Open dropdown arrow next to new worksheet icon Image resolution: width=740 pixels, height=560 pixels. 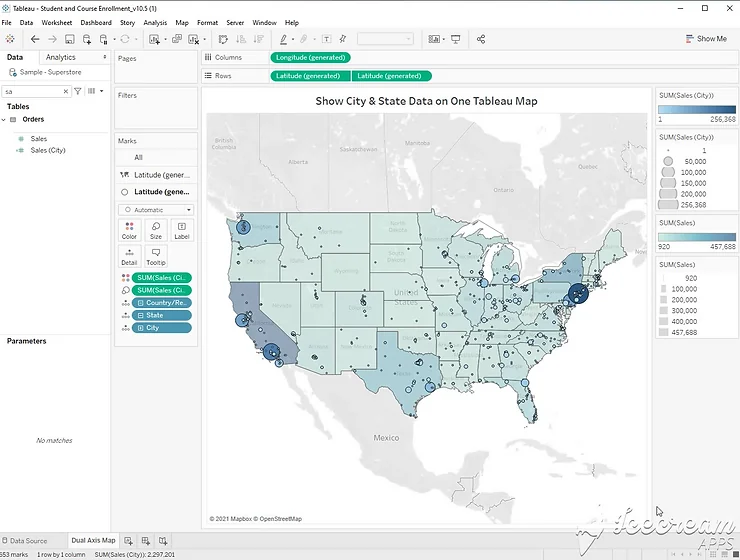(165, 40)
